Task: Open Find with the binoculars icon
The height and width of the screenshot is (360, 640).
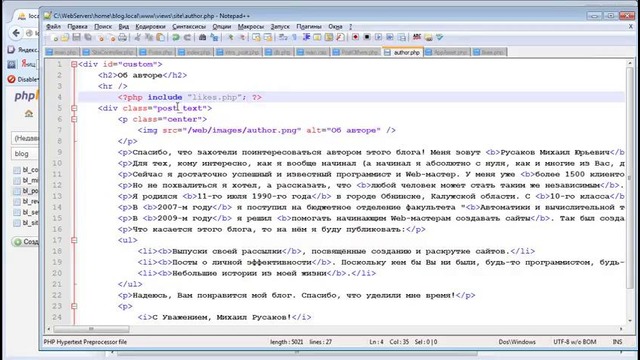Action: (202, 38)
